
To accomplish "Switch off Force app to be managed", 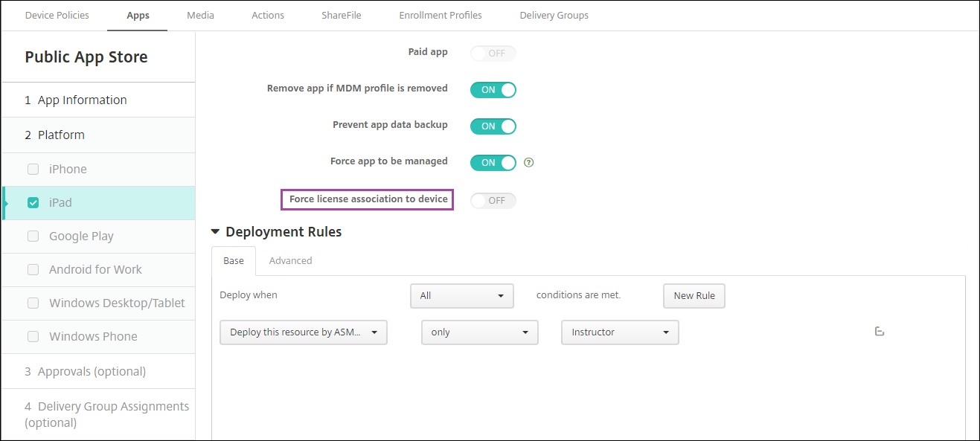I will coord(493,163).
